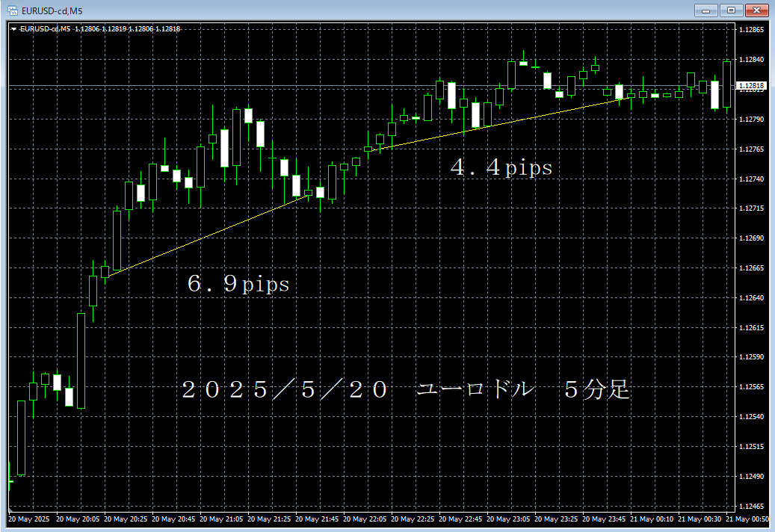The image size is (775, 532).
Task: Click the 1.12565 price scale label
Action: [x=751, y=387]
